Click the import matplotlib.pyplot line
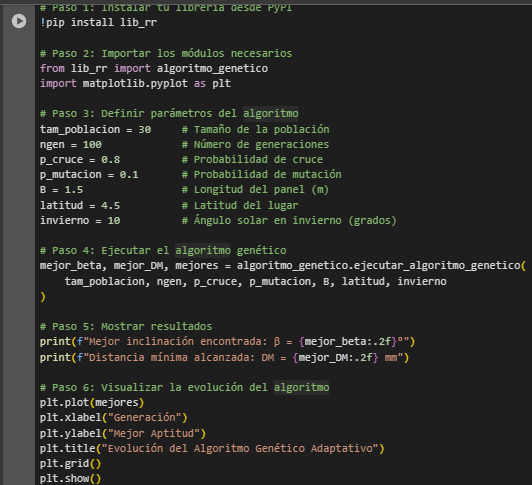The height and width of the screenshot is (485, 532). point(135,83)
